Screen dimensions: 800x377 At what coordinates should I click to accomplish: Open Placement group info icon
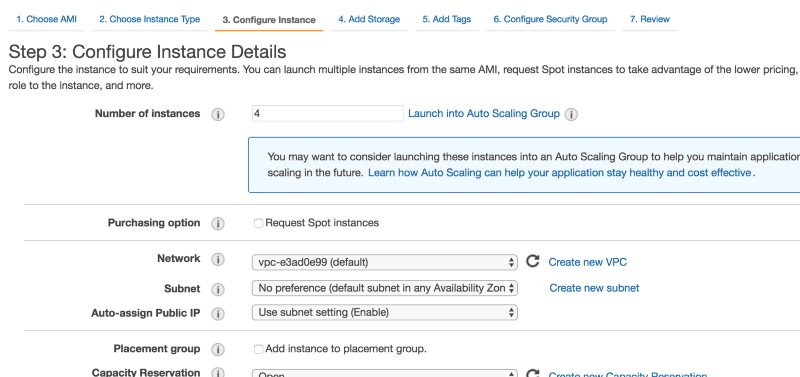pyautogui.click(x=218, y=349)
